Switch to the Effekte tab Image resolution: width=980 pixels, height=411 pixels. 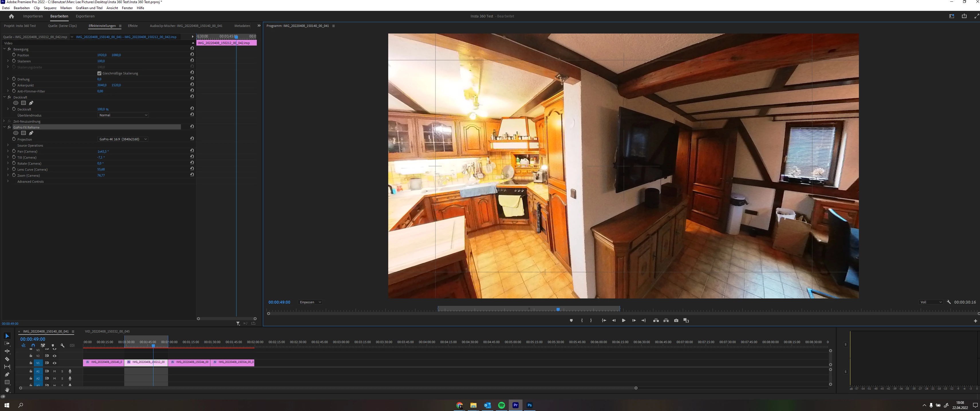tap(133, 26)
